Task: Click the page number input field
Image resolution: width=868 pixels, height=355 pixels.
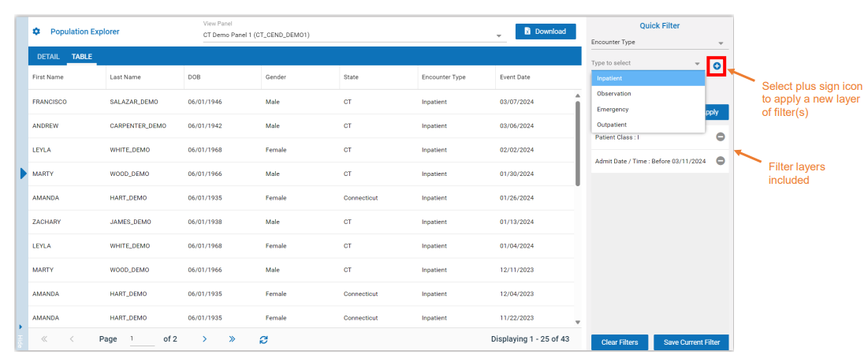Action: (142, 339)
